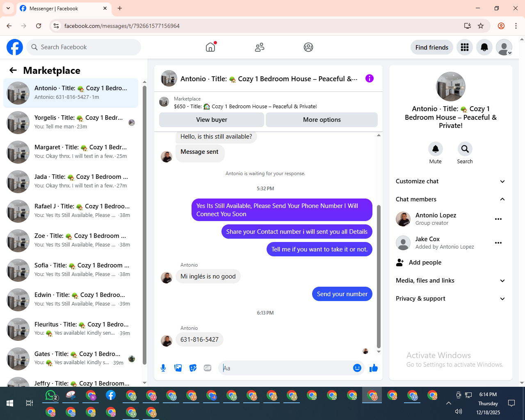Screen dimensions: 525x420
Task: Click the More options button
Action: tap(322, 120)
